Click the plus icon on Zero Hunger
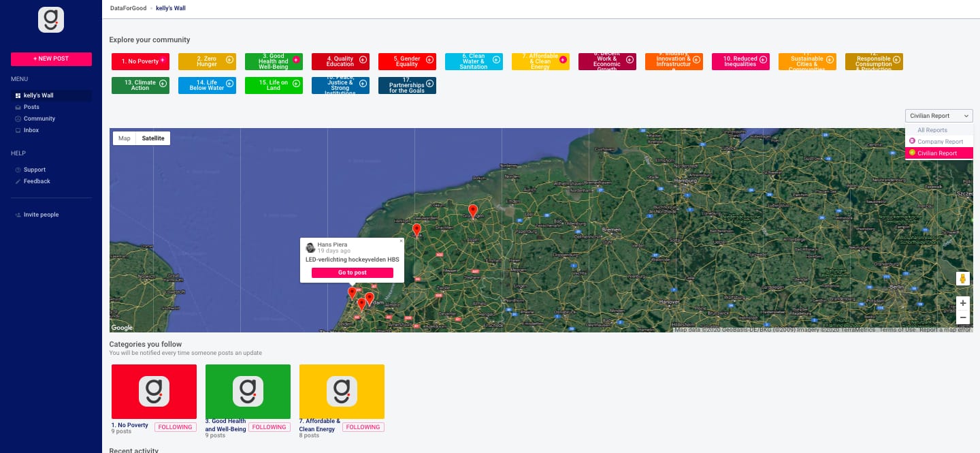The width and height of the screenshot is (980, 453). (x=229, y=60)
